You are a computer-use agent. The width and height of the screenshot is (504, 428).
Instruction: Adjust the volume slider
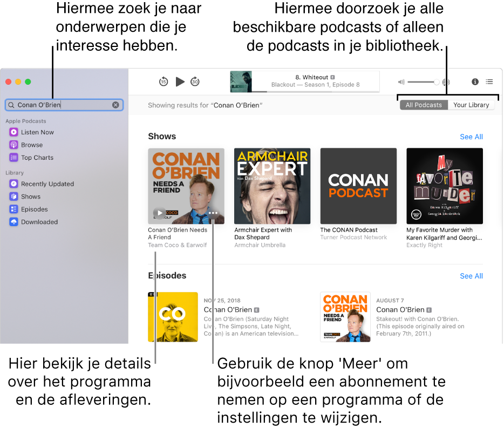point(423,82)
